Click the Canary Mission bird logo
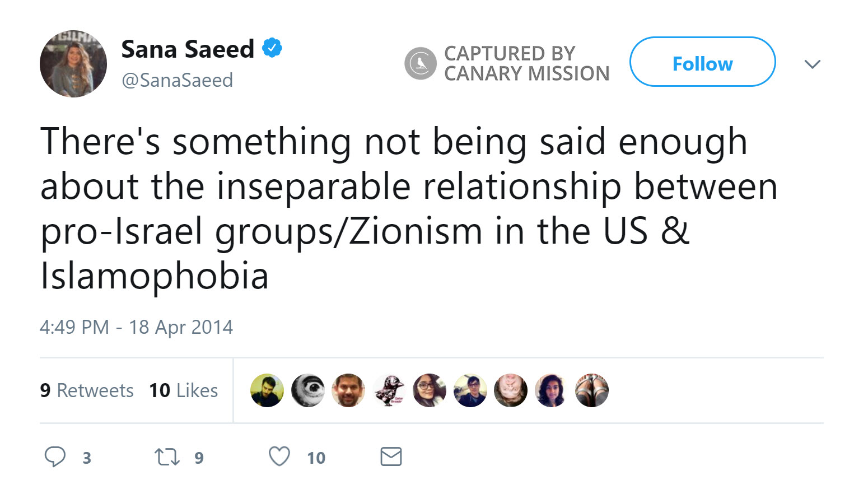This screenshot has width=868, height=494. (x=421, y=63)
